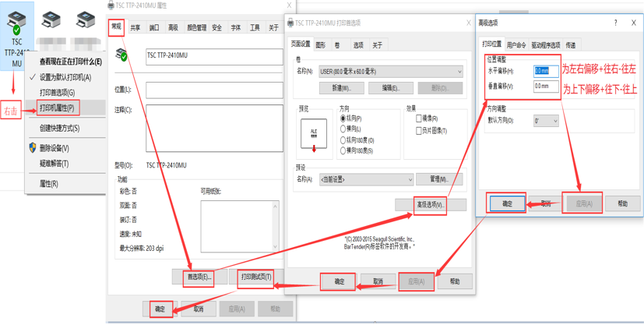The width and height of the screenshot is (644, 325).
Task: Select the TSC TTP-2410MU printer icon
Action: (16, 22)
